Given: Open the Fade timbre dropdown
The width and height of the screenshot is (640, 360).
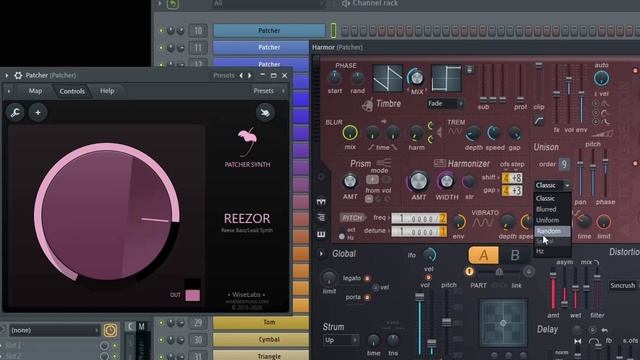Looking at the screenshot, I should click(445, 104).
